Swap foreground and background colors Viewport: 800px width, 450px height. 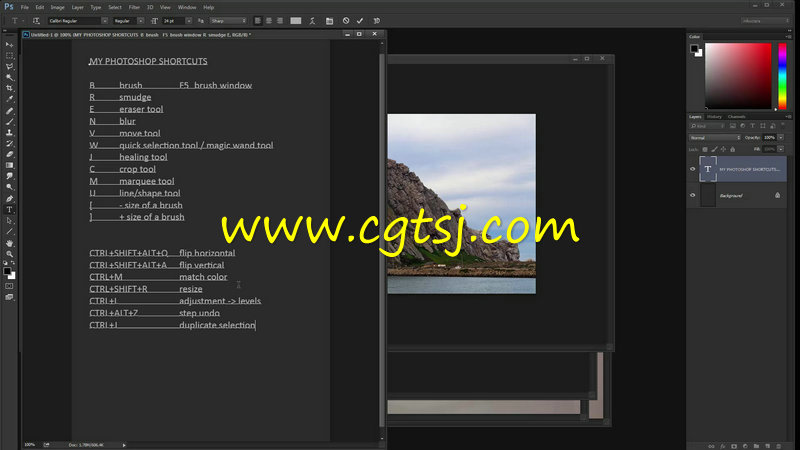pyautogui.click(x=13, y=263)
